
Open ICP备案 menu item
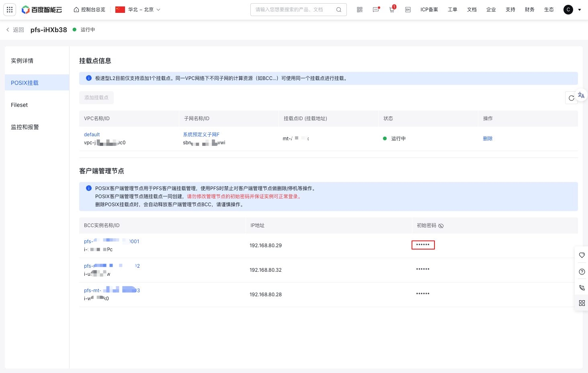point(429,10)
